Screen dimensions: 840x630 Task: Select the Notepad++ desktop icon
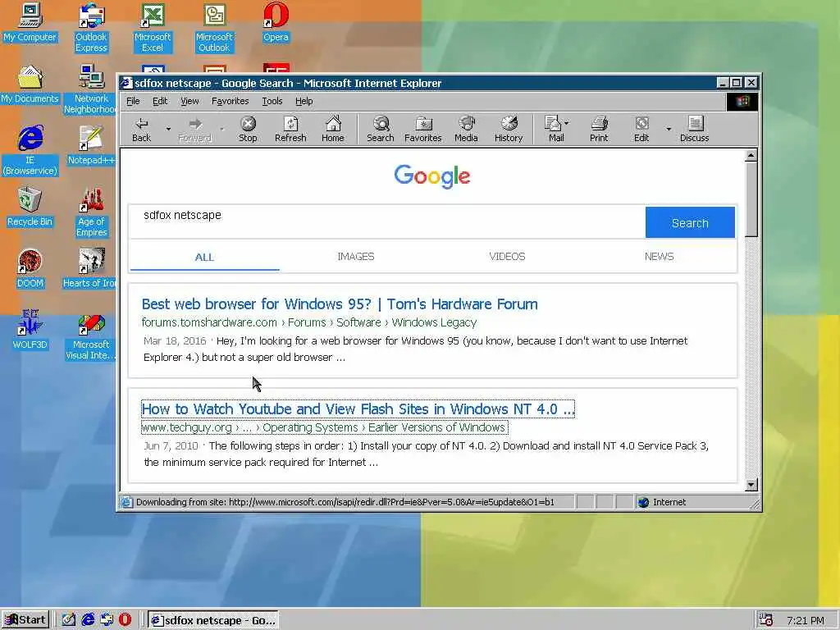click(x=91, y=146)
